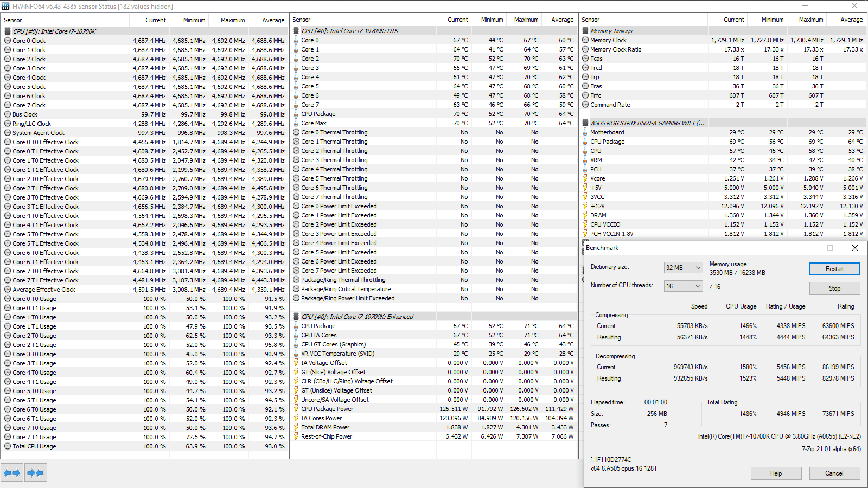Click the CPU chip icon beside Intel Core i7-10700K header
Viewport: 868px width, 488px height.
click(x=8, y=31)
